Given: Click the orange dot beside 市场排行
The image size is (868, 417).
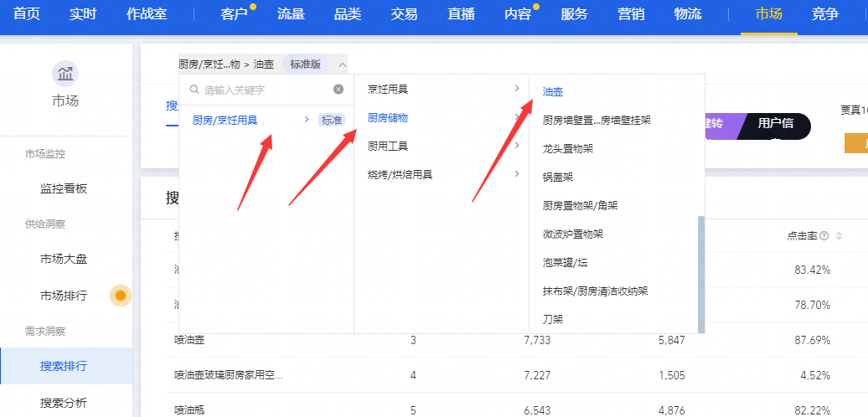Looking at the screenshot, I should tap(121, 296).
